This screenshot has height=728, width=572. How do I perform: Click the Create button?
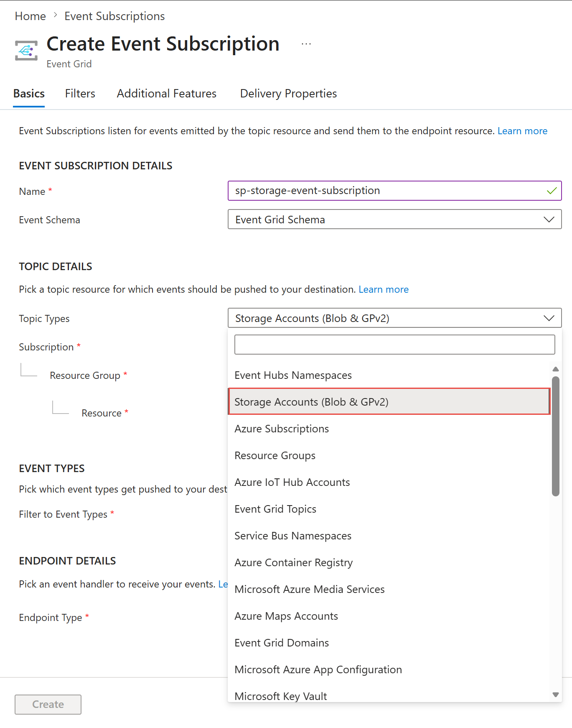point(48,705)
